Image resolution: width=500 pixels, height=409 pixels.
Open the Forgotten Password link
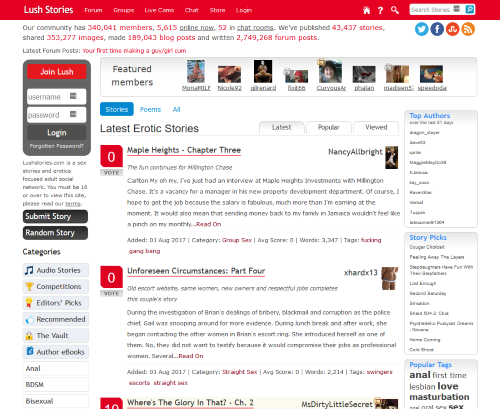point(57,146)
